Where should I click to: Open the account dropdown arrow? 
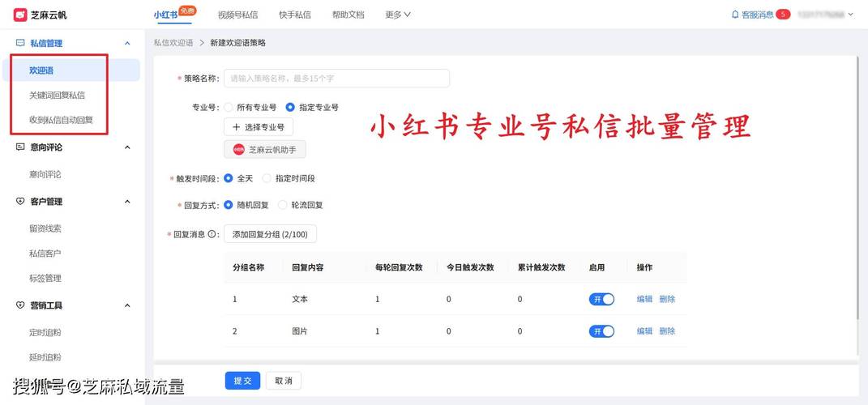point(851,15)
